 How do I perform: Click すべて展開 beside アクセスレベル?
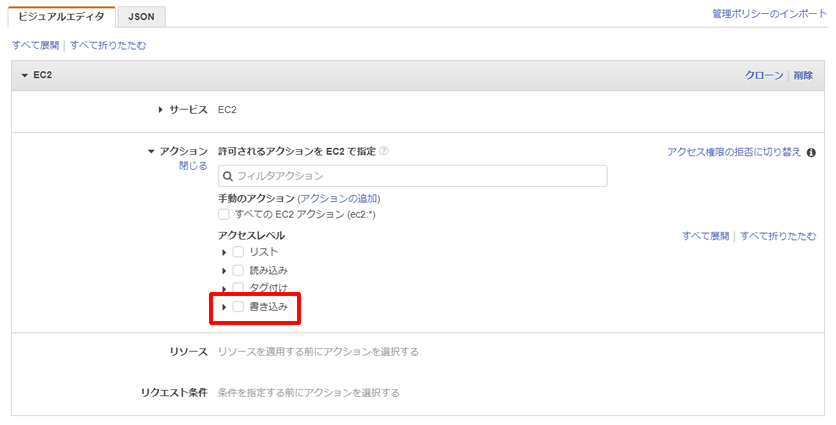click(705, 236)
